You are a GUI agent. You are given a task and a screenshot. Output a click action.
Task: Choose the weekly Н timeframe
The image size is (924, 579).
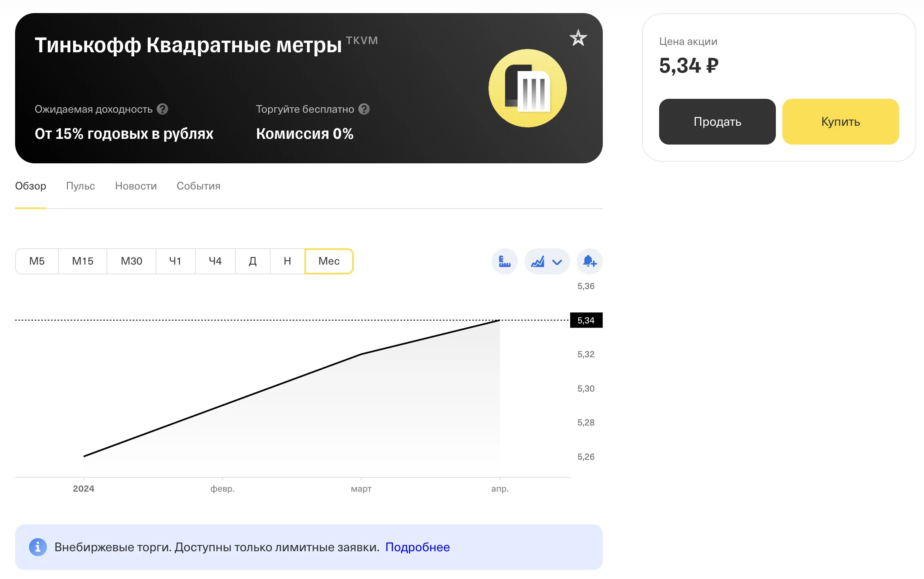(x=287, y=261)
